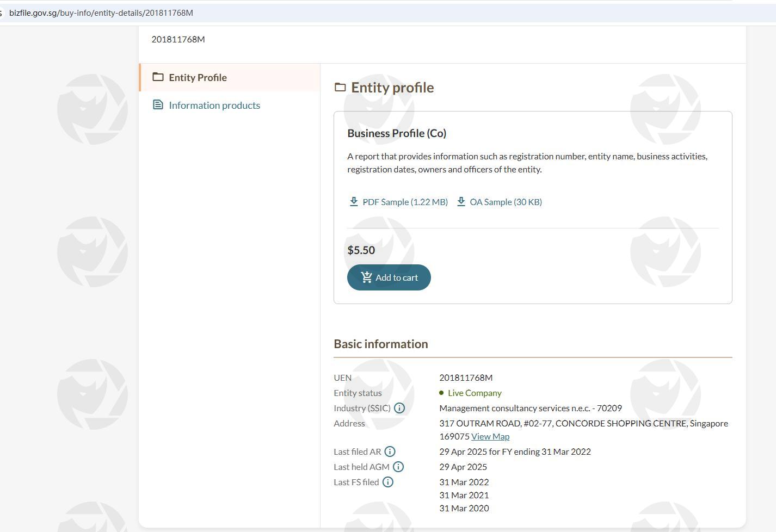Click the document icon beside Information products
Viewport: 776px width, 532px height.
(x=158, y=105)
